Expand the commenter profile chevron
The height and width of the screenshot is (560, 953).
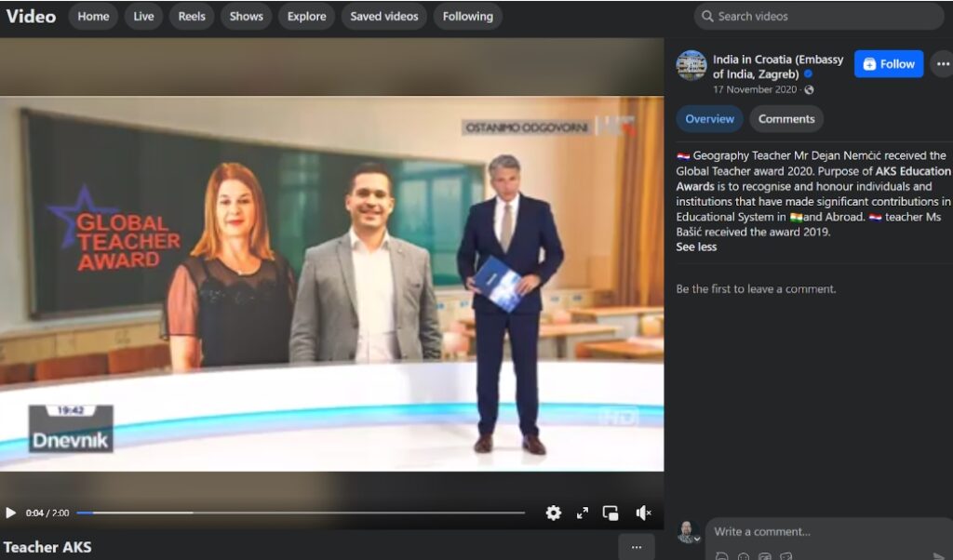(697, 540)
